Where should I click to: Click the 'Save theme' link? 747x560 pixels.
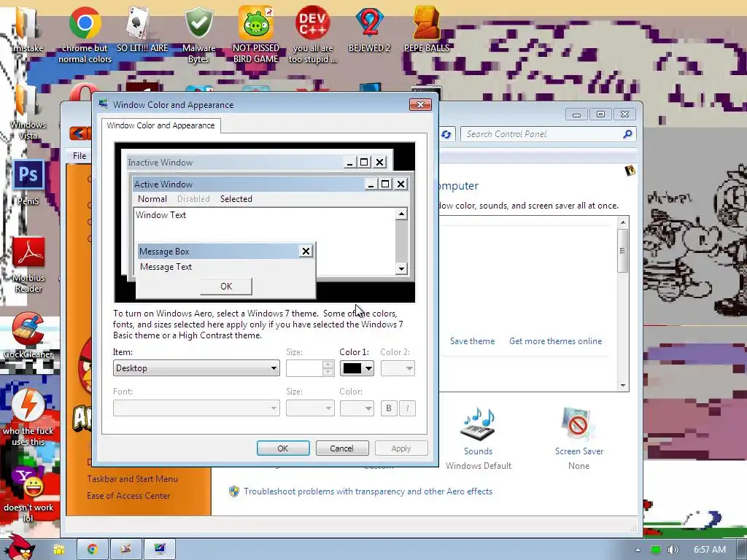point(472,341)
